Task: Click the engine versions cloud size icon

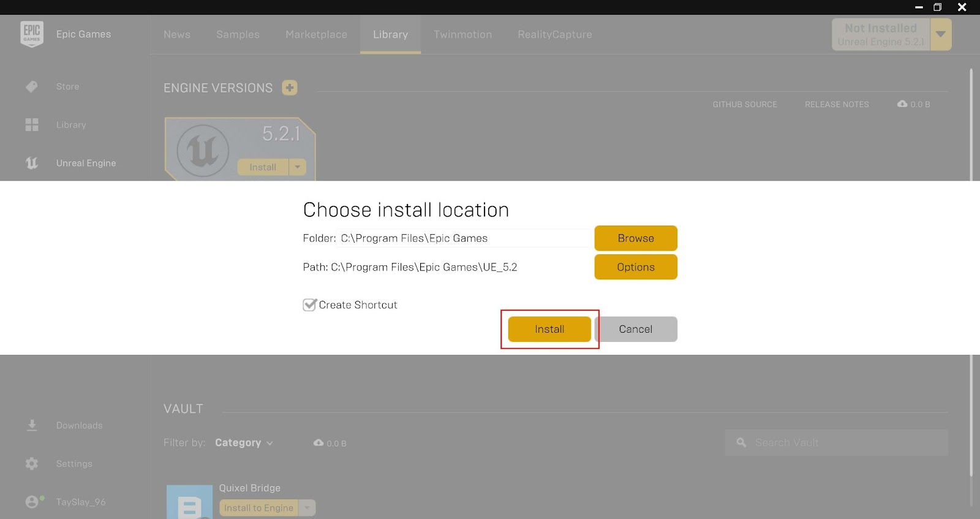Action: (x=902, y=104)
